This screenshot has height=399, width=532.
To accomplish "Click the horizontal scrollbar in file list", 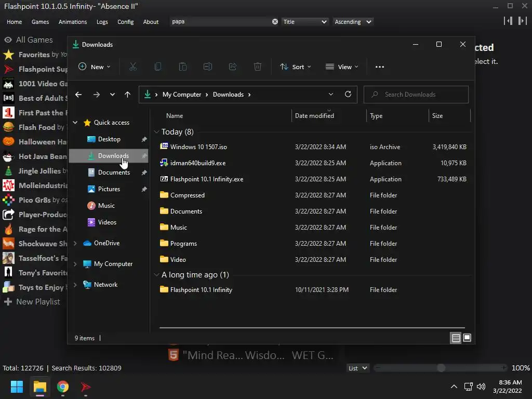I will coord(312,328).
